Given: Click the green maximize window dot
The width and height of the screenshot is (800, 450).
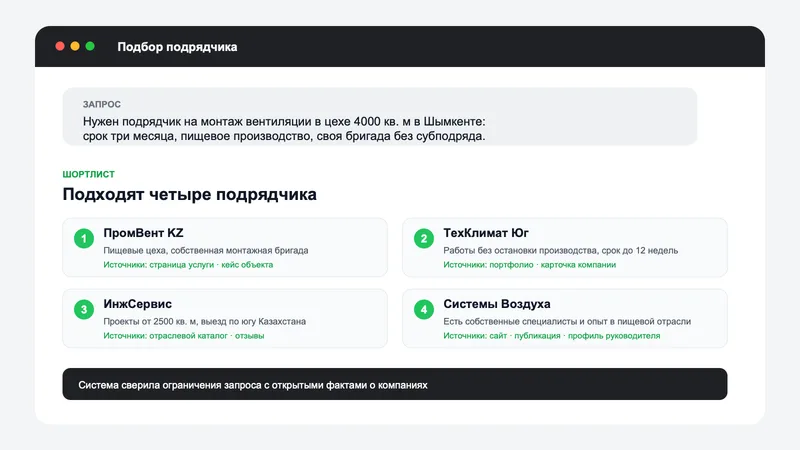Looking at the screenshot, I should pos(90,46).
